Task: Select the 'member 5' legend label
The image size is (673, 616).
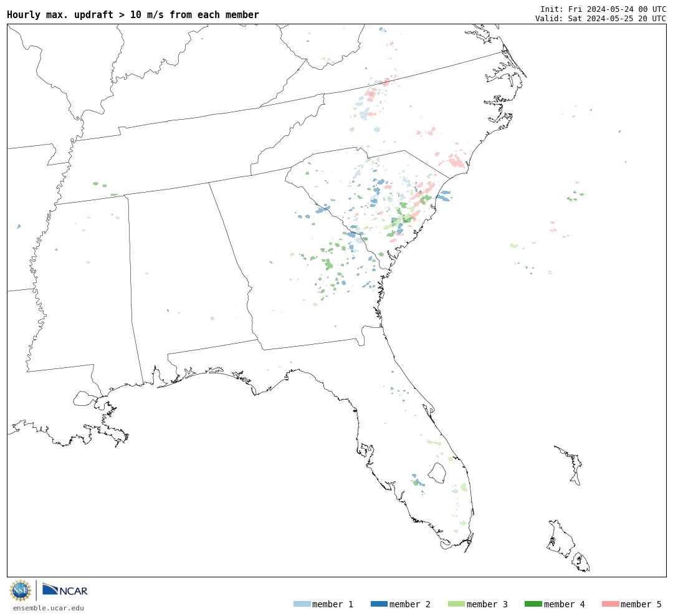Action: [x=641, y=604]
